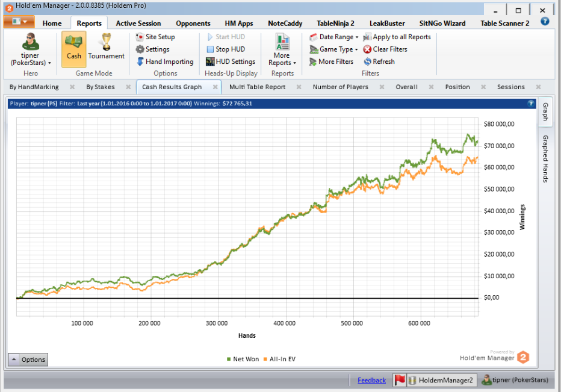Image resolution: width=561 pixels, height=392 pixels.
Task: Open Game Type filter dropdown
Action: pyautogui.click(x=334, y=49)
